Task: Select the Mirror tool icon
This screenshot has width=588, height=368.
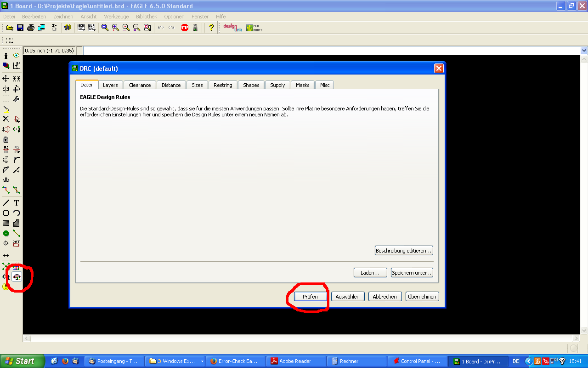Action: coord(6,89)
